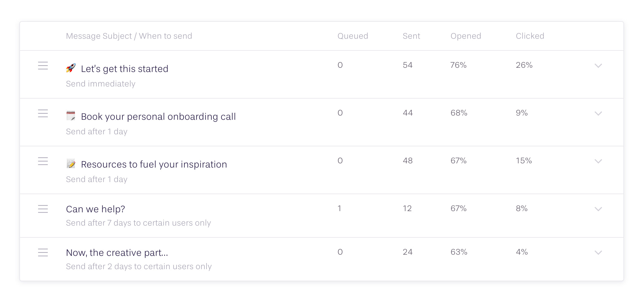This screenshot has height=300, width=644.
Task: Select the 76% opened rate value
Action: coord(459,65)
